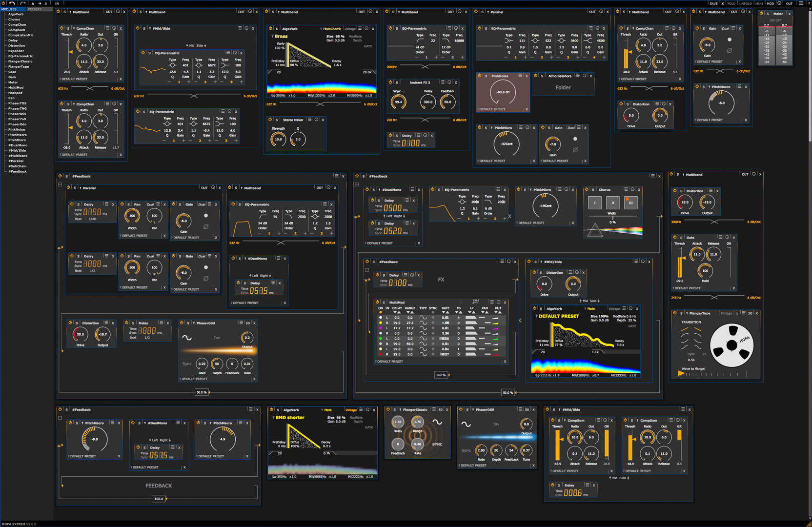This screenshot has height=527, width=812.
Task: Collapse the nested #Feedback FX minus box
Action: pyautogui.click(x=367, y=270)
